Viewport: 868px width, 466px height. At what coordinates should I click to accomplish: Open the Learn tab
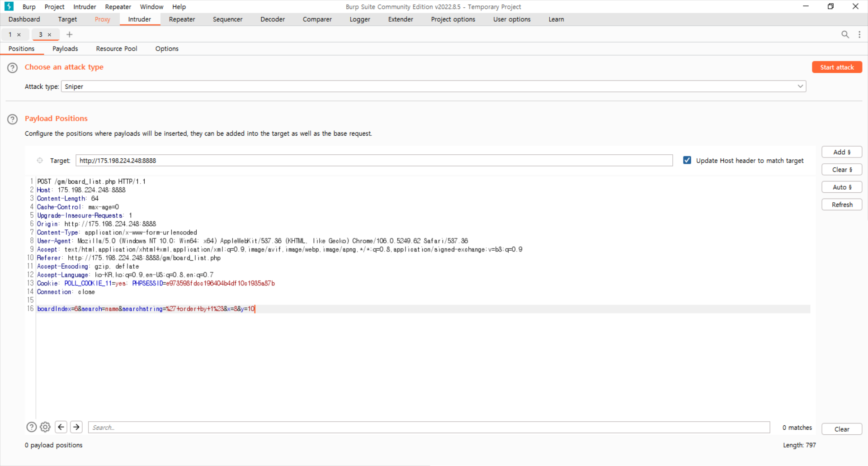coord(556,19)
